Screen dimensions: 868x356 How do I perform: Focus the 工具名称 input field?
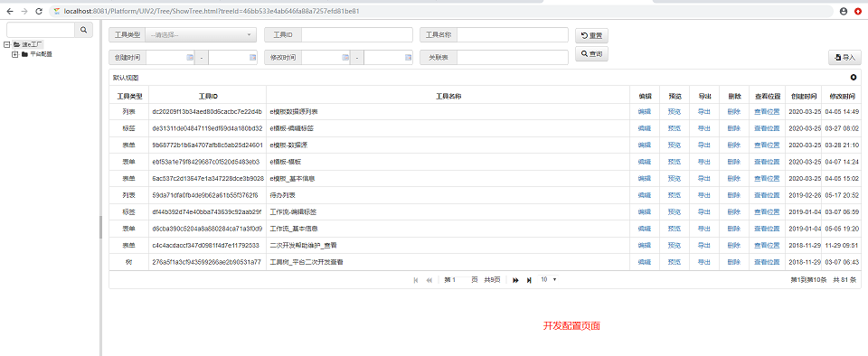pyautogui.click(x=513, y=35)
